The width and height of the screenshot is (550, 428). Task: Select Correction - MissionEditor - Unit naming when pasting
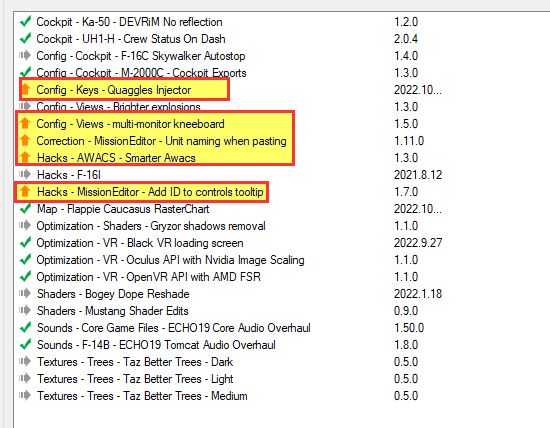(x=161, y=141)
